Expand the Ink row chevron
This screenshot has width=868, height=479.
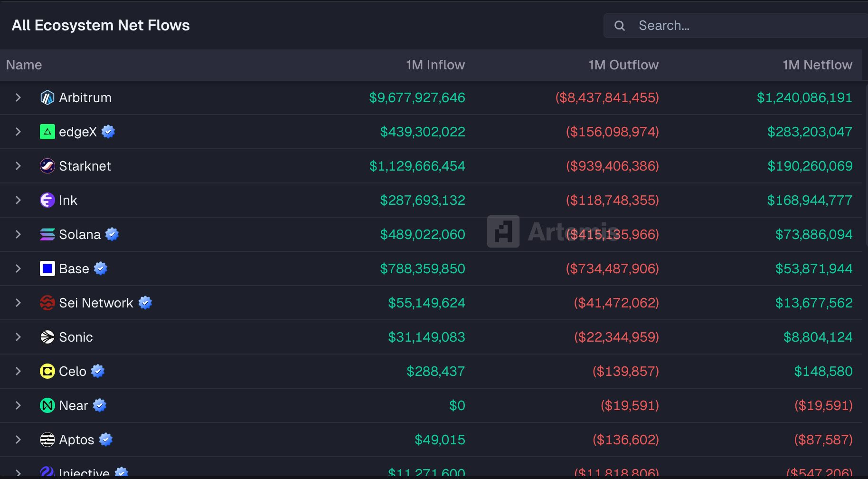(18, 200)
